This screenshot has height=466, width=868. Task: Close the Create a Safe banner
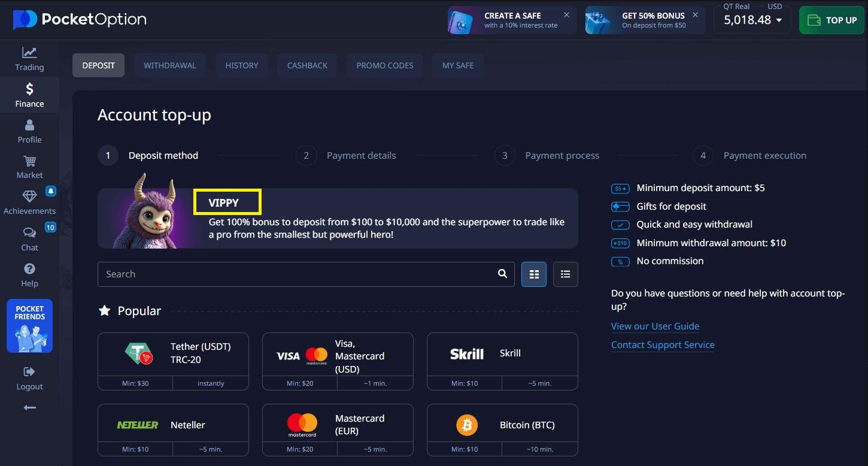tap(566, 15)
